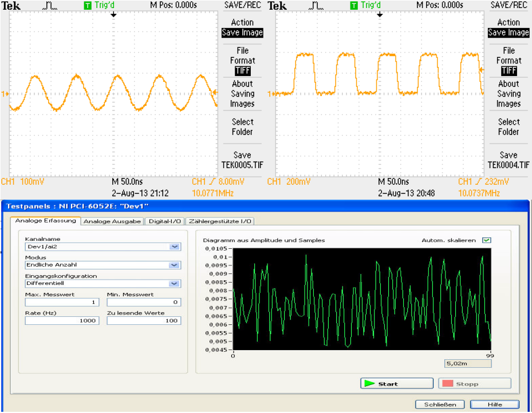Select Save TEK0005.TIF on left oscilloscope
The image size is (532, 413).
[242, 160]
